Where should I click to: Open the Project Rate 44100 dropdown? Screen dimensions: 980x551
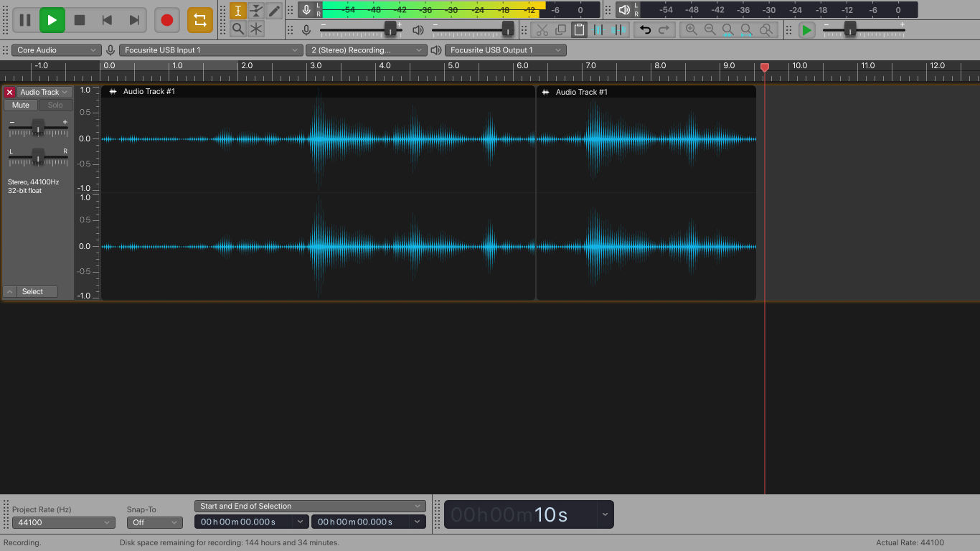point(64,522)
